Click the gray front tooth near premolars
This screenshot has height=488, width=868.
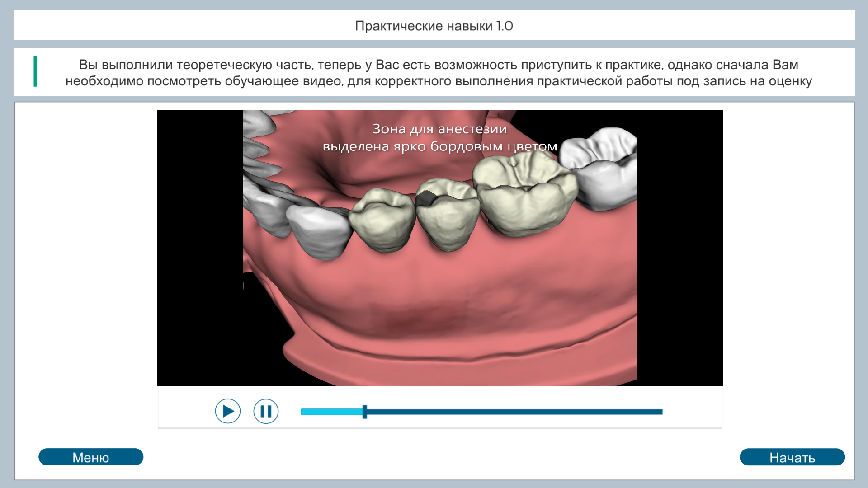(319, 231)
